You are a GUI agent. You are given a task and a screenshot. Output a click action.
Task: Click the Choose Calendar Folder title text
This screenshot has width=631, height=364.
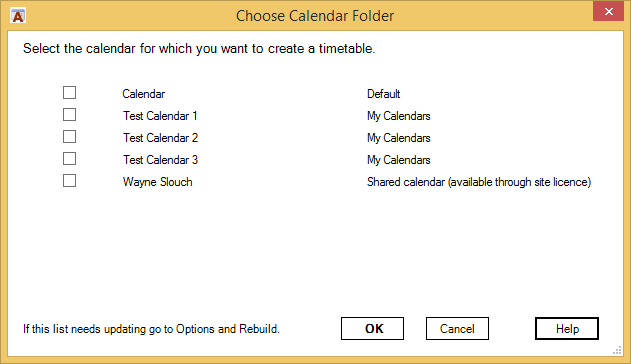click(315, 16)
